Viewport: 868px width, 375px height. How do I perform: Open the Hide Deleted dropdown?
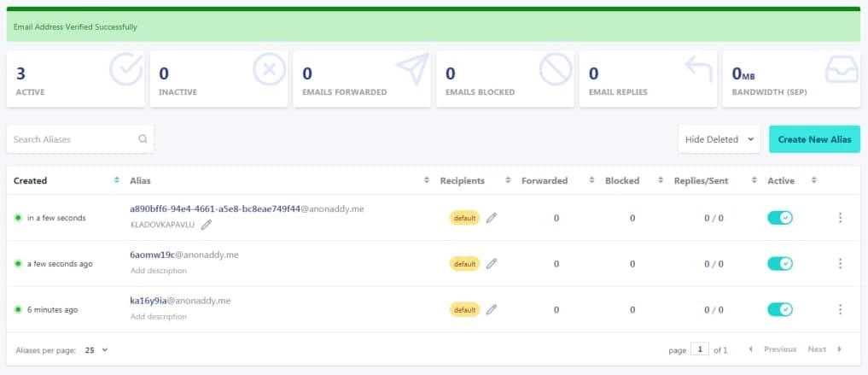point(719,139)
